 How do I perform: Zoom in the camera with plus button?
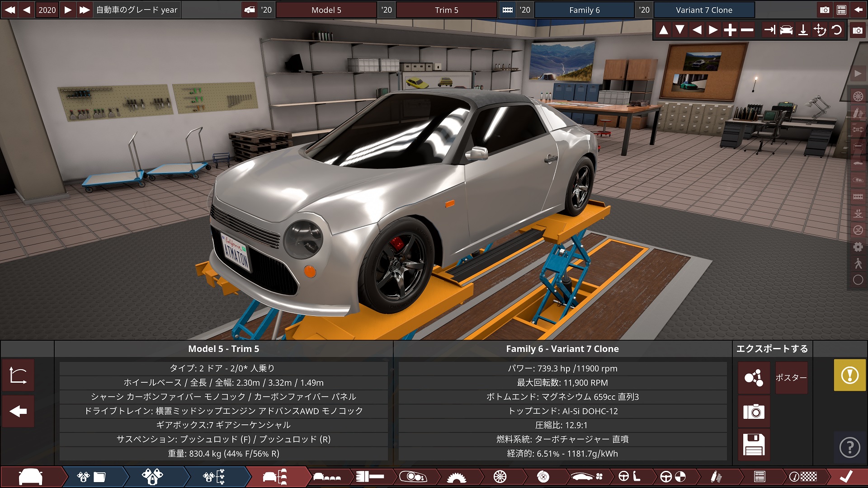730,30
